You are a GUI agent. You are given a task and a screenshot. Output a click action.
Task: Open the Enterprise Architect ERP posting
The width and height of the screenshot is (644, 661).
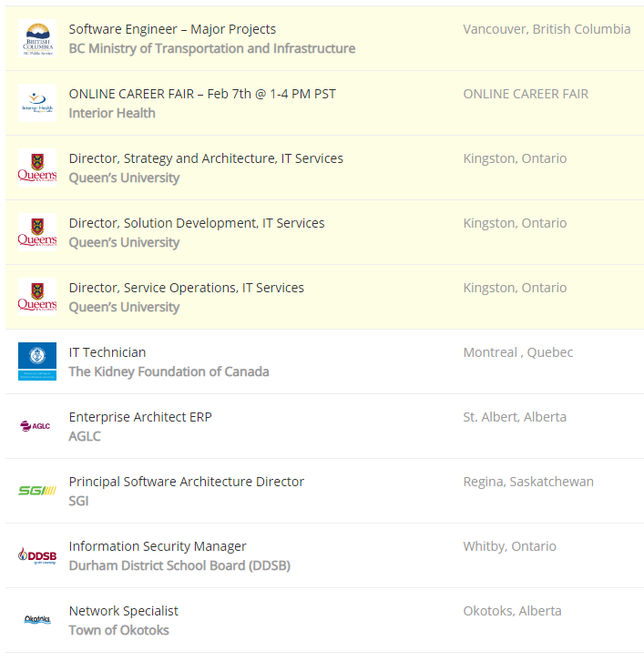tap(140, 417)
